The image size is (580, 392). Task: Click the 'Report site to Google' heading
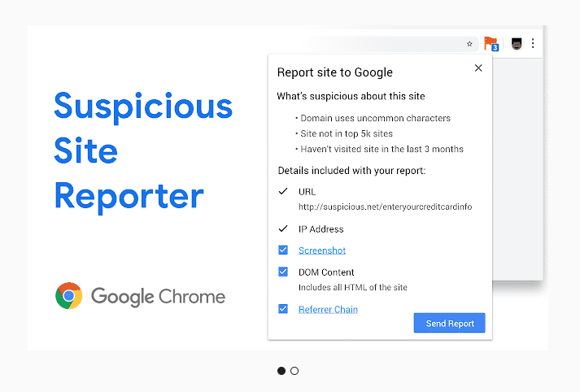point(335,72)
